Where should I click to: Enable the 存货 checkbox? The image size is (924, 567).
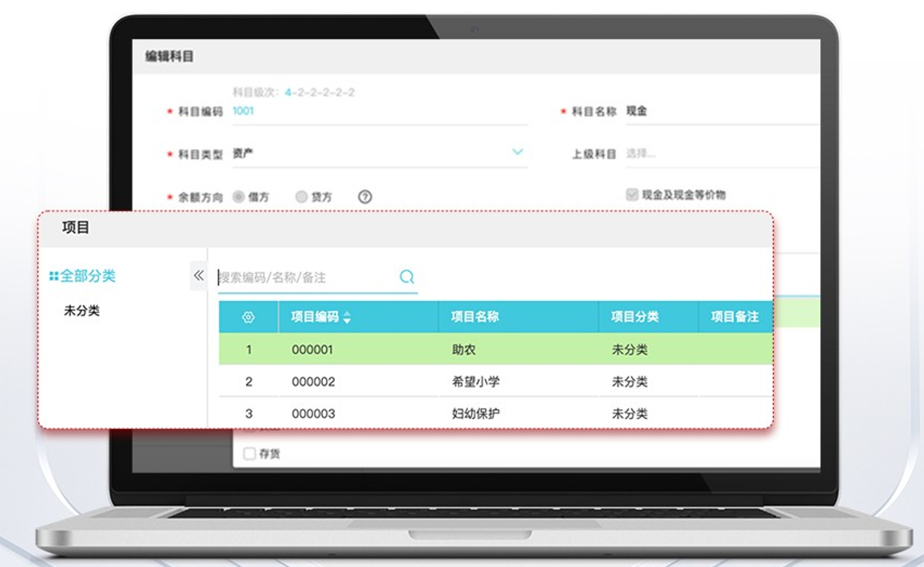click(x=249, y=453)
